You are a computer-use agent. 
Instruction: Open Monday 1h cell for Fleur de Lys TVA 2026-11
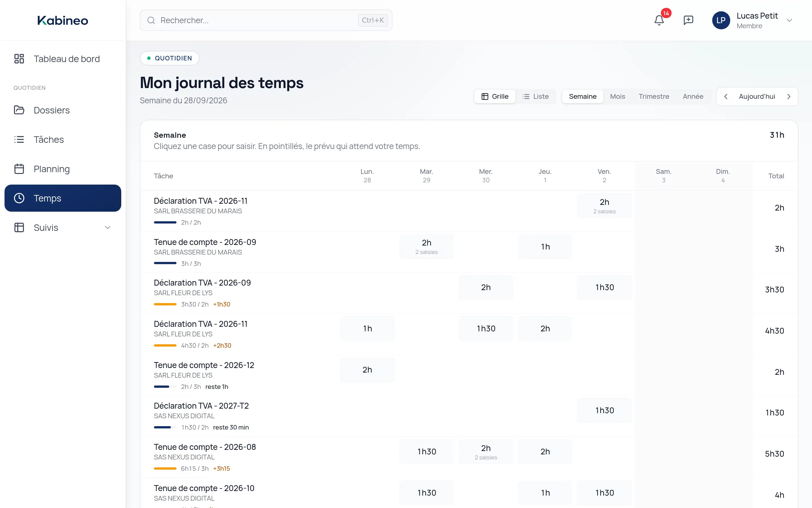[367, 329]
